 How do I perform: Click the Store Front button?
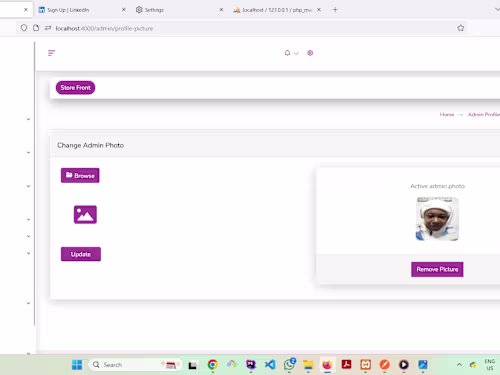[x=75, y=88]
